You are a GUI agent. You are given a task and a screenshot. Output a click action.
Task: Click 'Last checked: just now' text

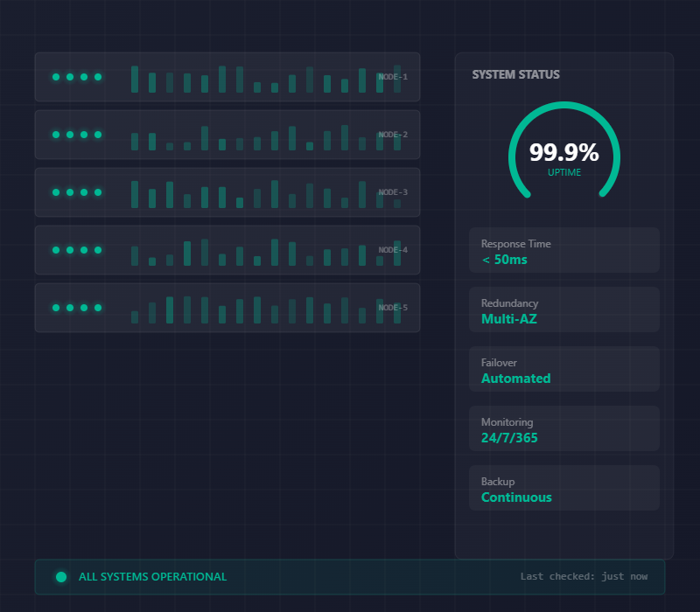[584, 576]
